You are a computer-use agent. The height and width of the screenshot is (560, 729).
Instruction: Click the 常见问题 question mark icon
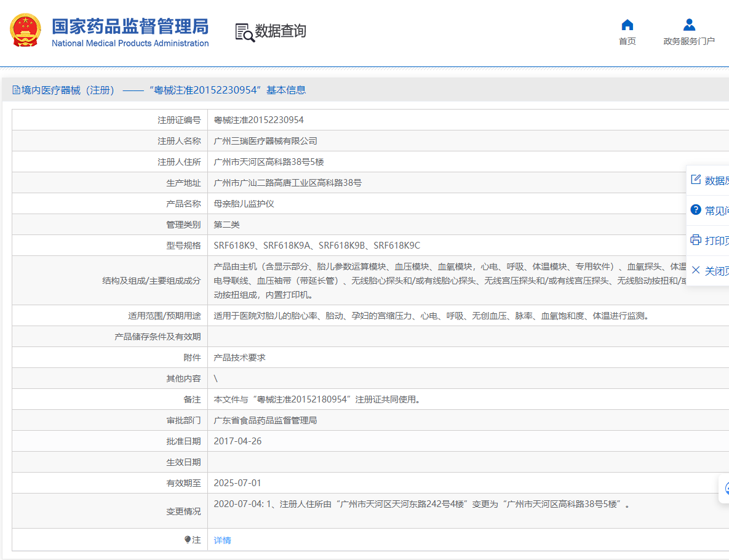696,210
